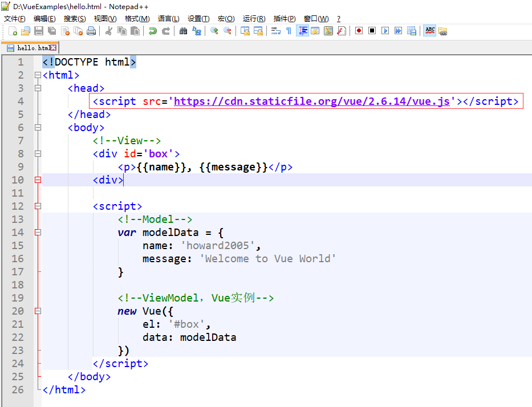Image resolution: width=532 pixels, height=407 pixels.
Task: Open the 搜索(S) menu
Action: tap(75, 19)
